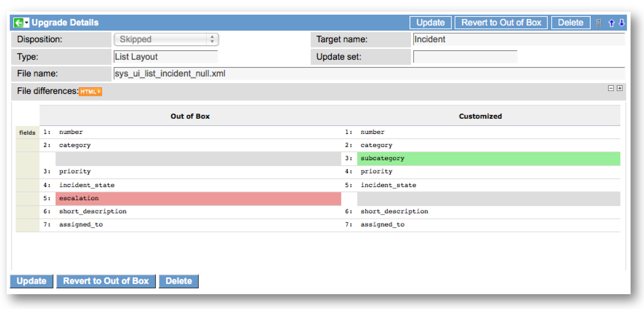
Task: Click the empty Update set field
Action: click(465, 57)
